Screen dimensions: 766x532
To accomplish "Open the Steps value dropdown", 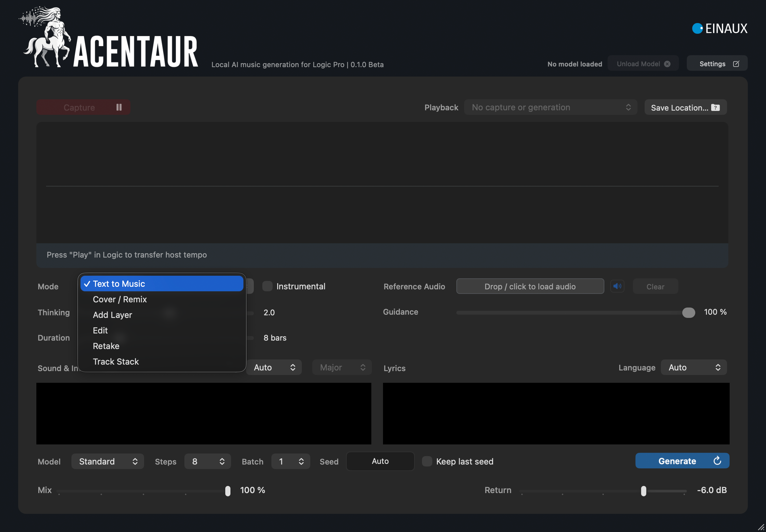I will coord(207,461).
